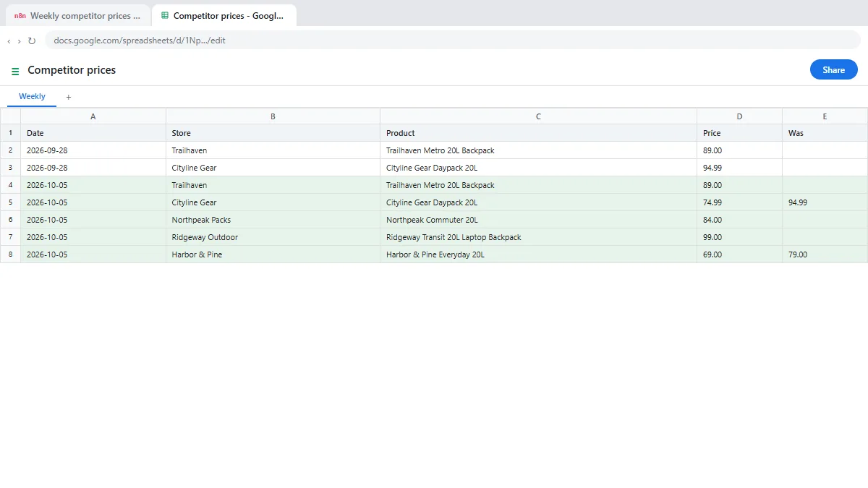Click the Product header cell
Viewport: 868px width, 488px height.
click(x=538, y=133)
